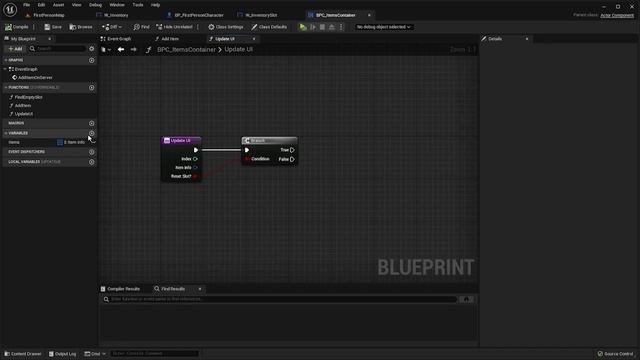The height and width of the screenshot is (360, 640).
Task: Navigate back in graph history
Action: point(121,49)
